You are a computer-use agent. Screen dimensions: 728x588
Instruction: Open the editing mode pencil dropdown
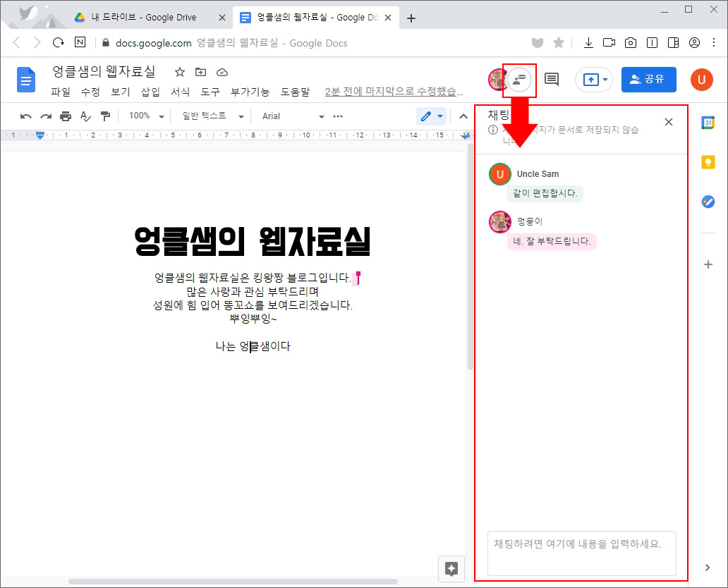pos(431,116)
